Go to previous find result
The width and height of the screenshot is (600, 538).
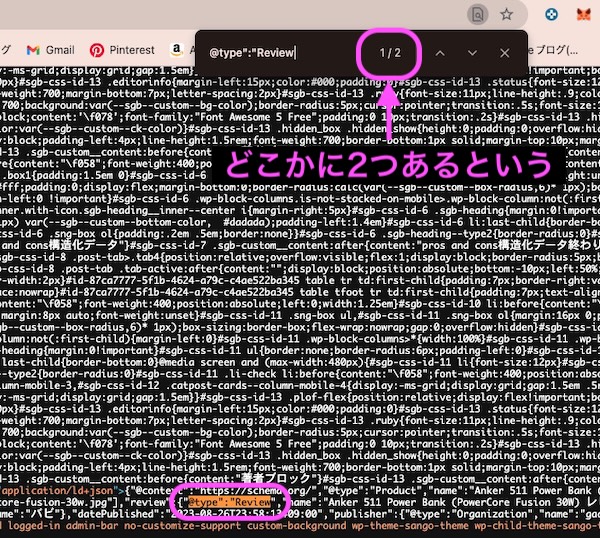pos(440,53)
